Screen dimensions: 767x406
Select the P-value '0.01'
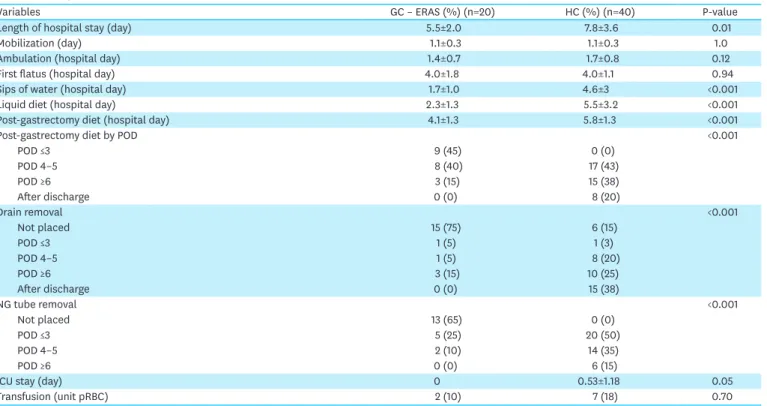point(722,28)
